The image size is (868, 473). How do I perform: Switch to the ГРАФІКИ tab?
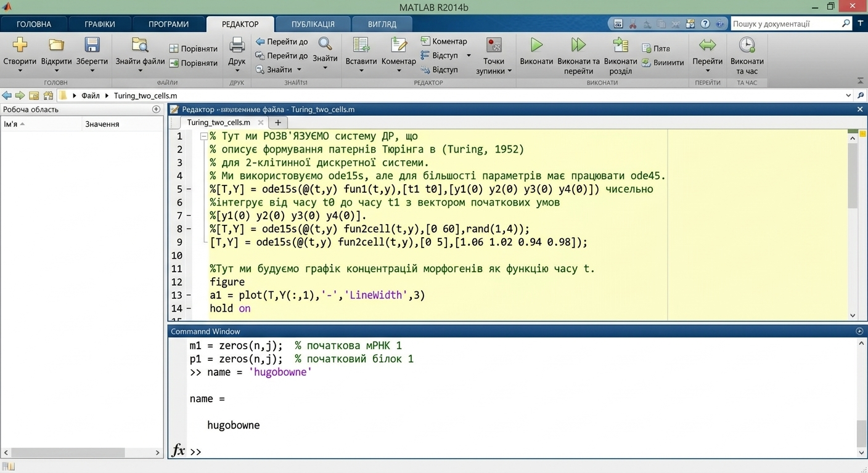click(x=100, y=24)
